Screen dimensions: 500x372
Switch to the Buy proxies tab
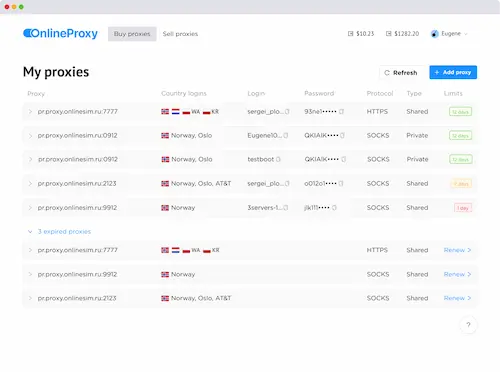[132, 34]
